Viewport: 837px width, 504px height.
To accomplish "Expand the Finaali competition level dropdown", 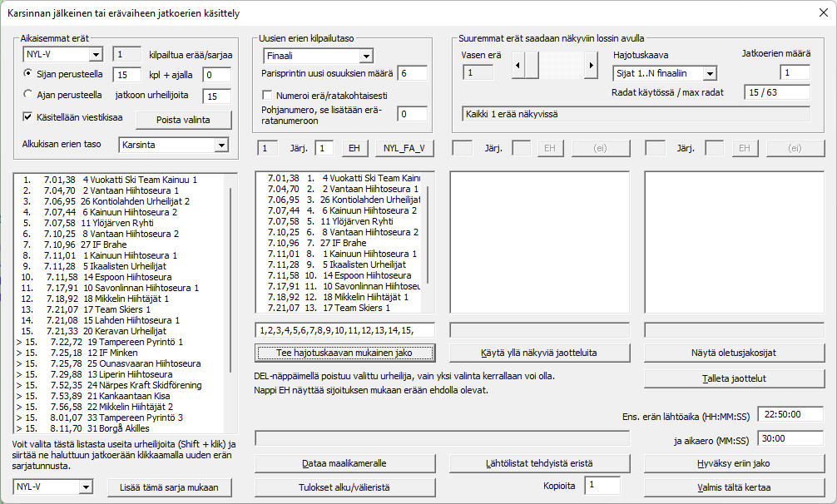I will click(x=366, y=56).
